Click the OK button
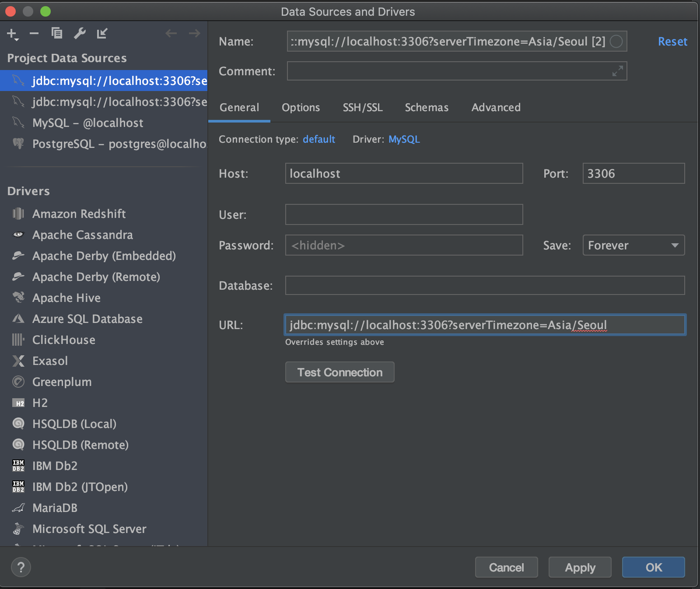 (654, 567)
